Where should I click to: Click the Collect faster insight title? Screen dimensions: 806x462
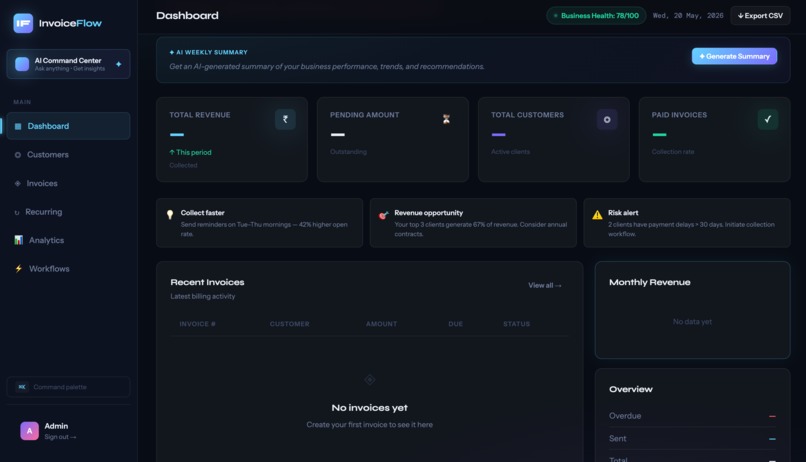(x=203, y=213)
